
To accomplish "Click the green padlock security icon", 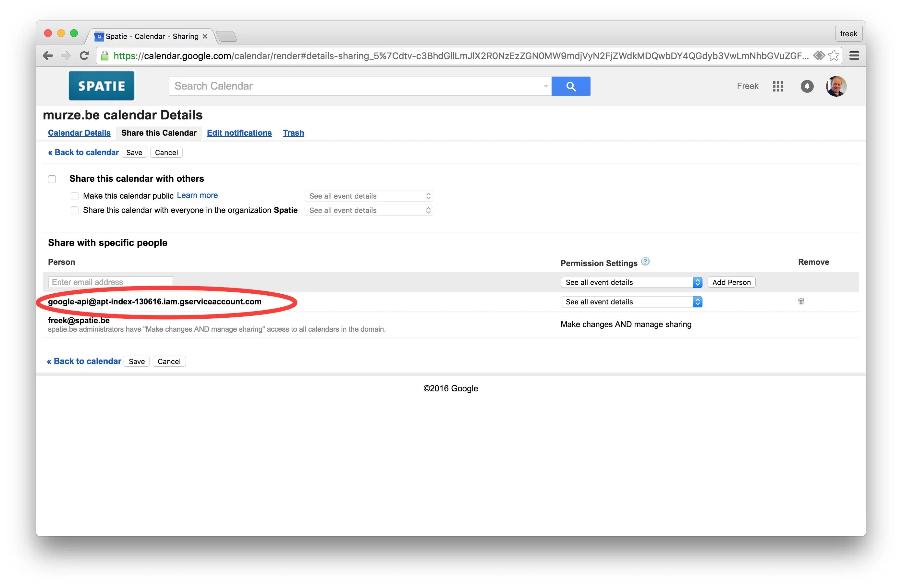I will pyautogui.click(x=105, y=56).
